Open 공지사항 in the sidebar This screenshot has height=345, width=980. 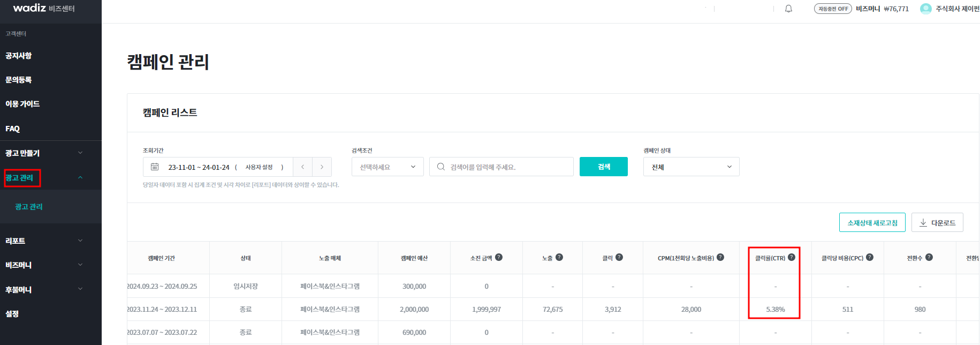19,56
